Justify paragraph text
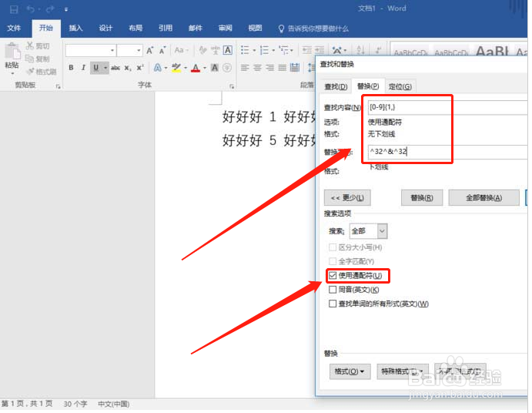Screen dimensions: 532x413 pos(283,68)
